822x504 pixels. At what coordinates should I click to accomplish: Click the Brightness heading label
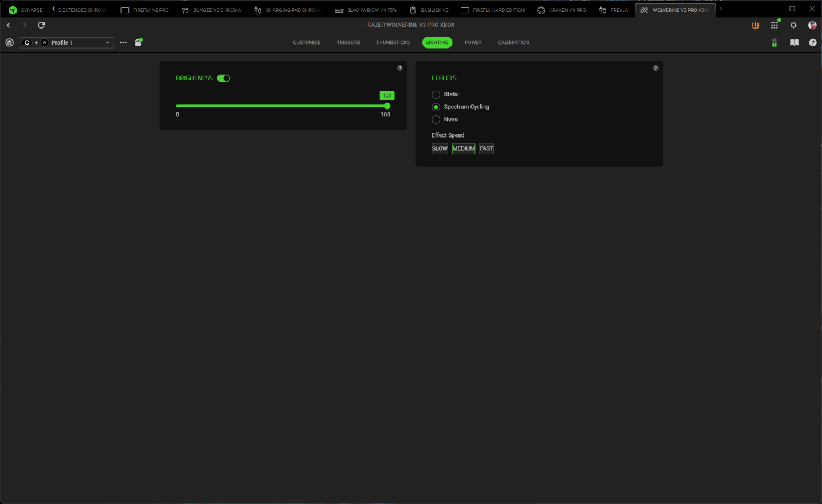pyautogui.click(x=194, y=78)
